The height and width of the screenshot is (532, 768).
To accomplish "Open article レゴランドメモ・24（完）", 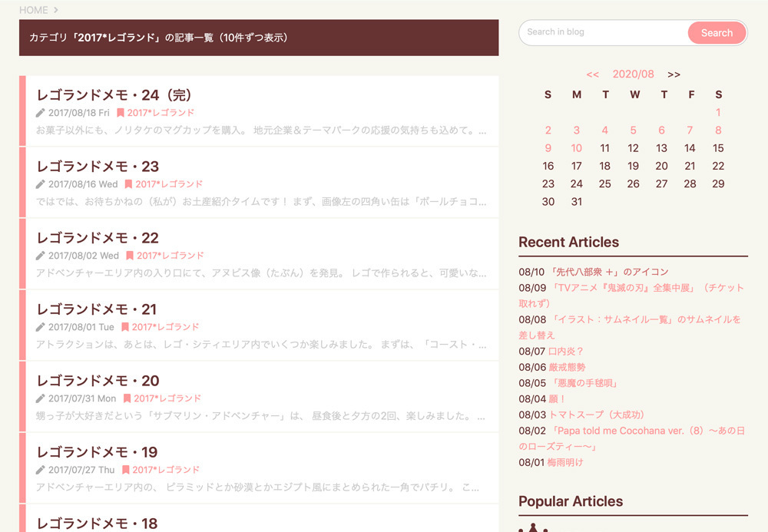I will point(114,95).
